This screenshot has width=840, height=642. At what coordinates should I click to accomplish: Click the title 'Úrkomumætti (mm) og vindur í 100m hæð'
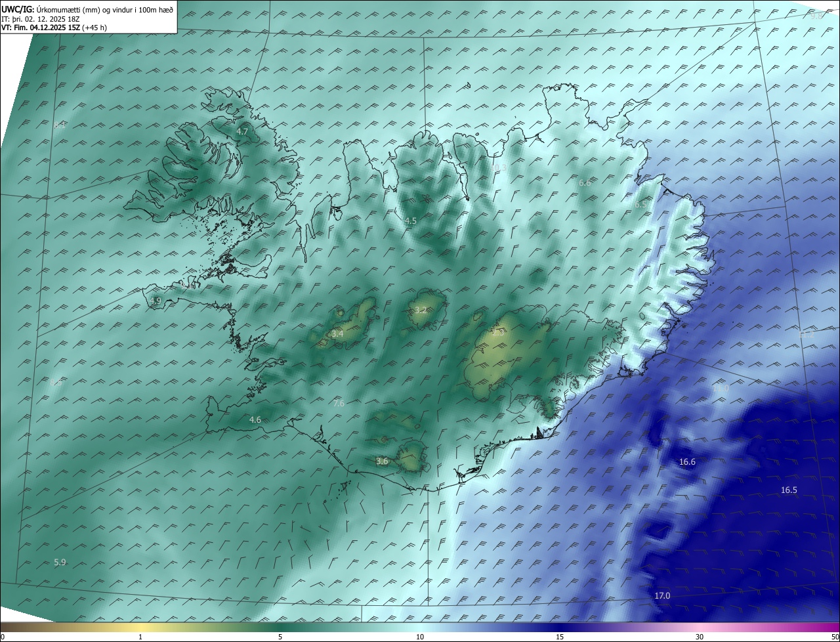click(x=104, y=9)
